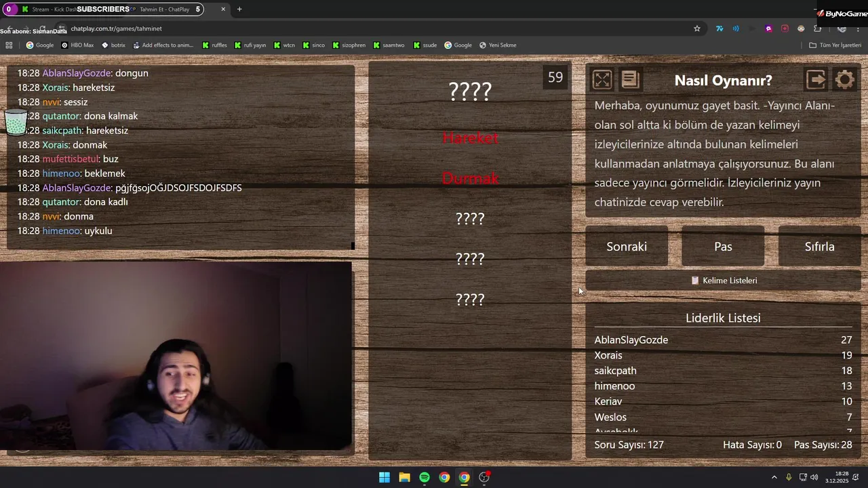
Task: Select Keriav in leaderboard
Action: click(608, 401)
